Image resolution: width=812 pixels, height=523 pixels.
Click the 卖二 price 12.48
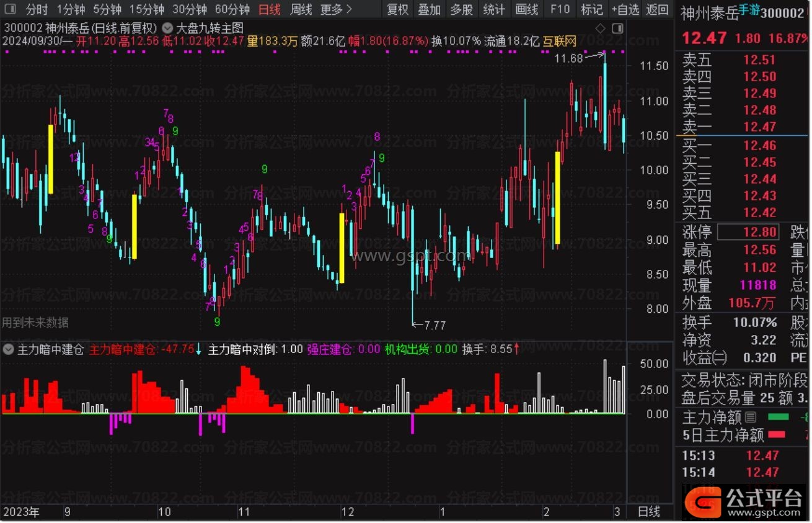click(x=760, y=110)
